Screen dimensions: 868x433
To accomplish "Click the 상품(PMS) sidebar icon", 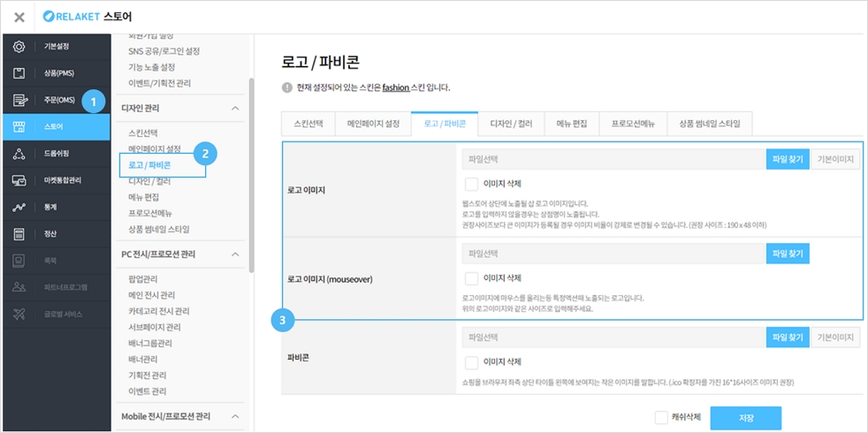I will [19, 72].
